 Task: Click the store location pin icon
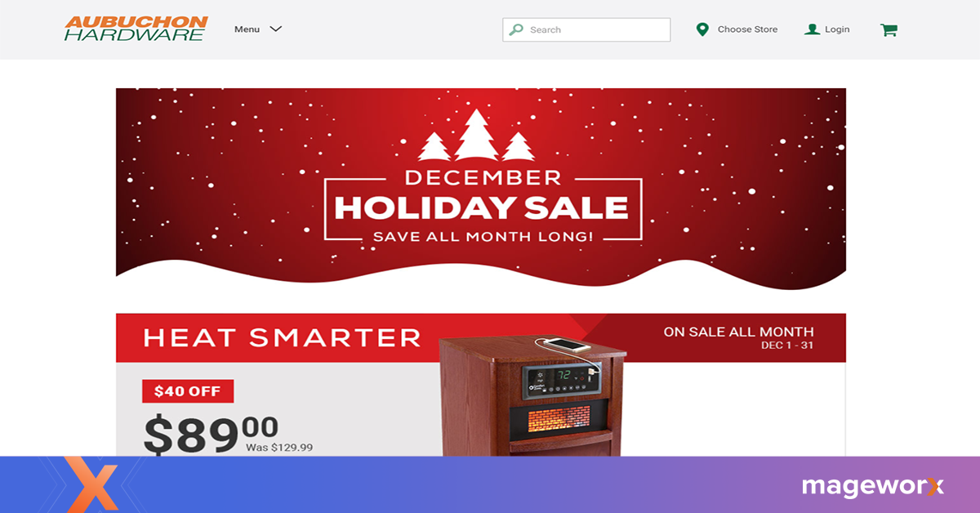point(702,29)
